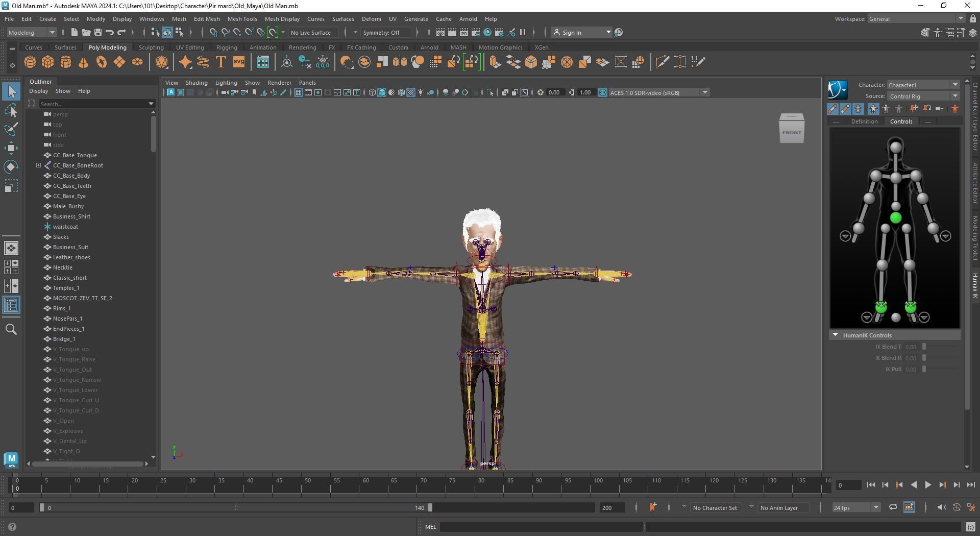Select the head effector on HumanIK figure
The width and height of the screenshot is (980, 536).
[895, 148]
